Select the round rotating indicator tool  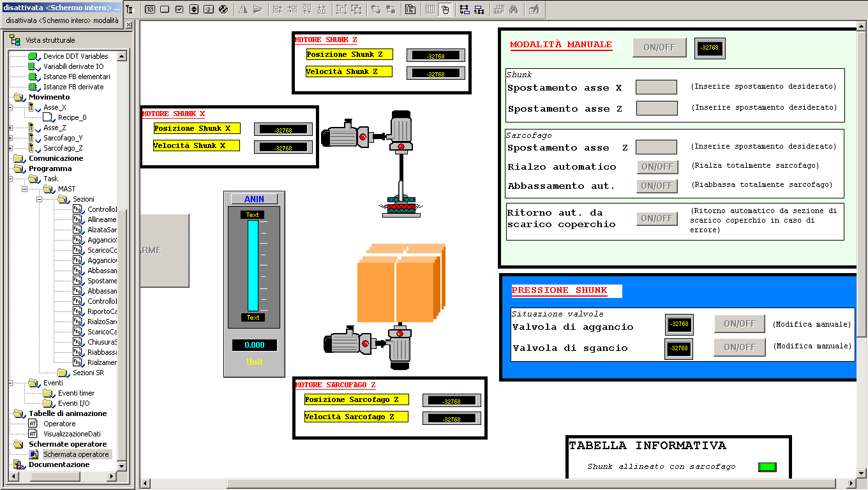pyautogui.click(x=223, y=10)
